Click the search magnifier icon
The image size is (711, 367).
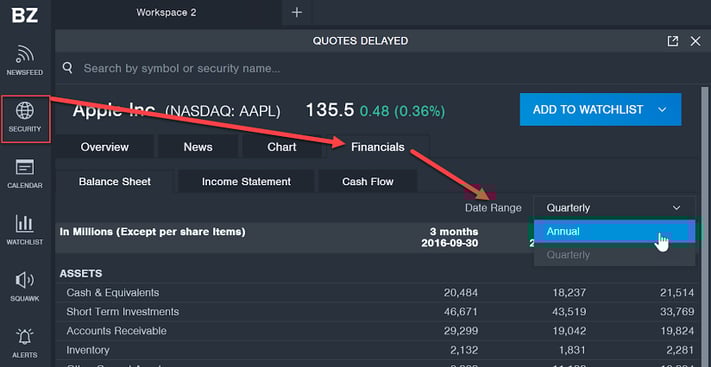[68, 68]
